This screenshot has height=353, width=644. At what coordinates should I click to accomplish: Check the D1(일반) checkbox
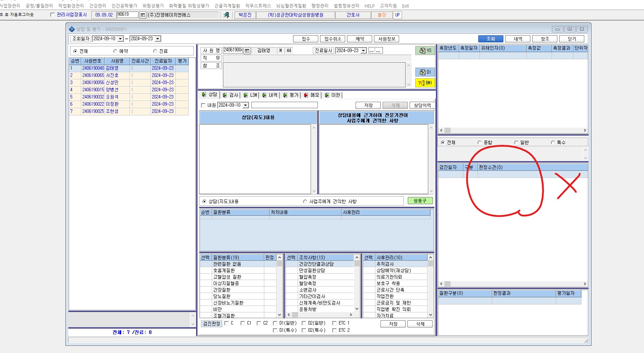point(275,323)
